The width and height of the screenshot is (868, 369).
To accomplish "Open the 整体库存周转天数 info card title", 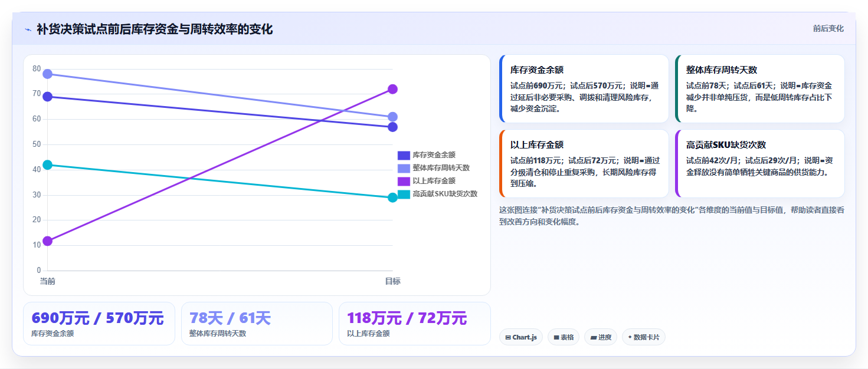I will click(722, 70).
